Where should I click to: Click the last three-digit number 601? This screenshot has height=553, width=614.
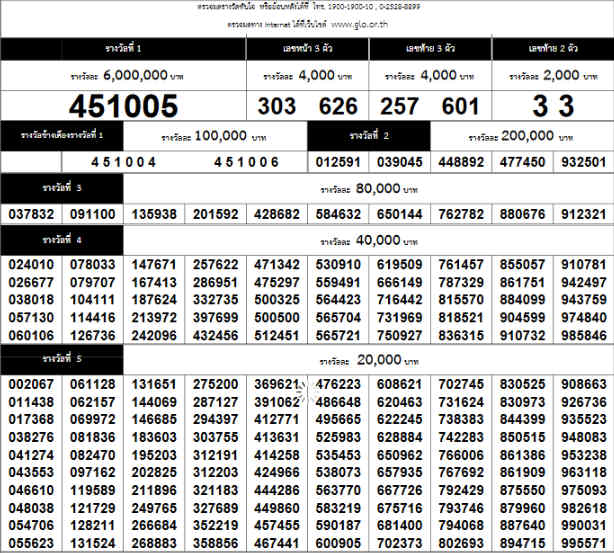pos(461,106)
